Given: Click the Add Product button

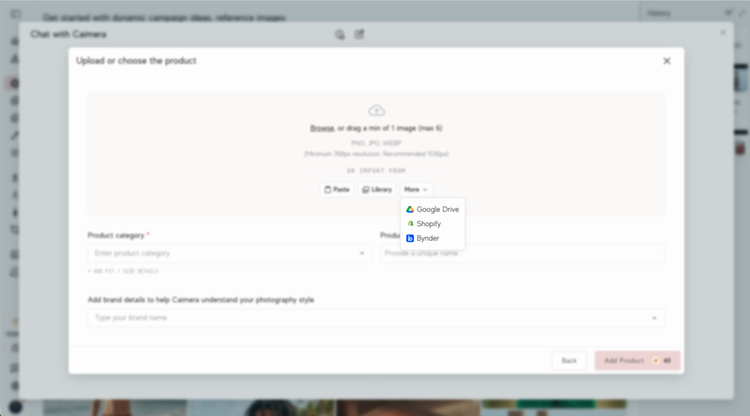Looking at the screenshot, I should [637, 361].
